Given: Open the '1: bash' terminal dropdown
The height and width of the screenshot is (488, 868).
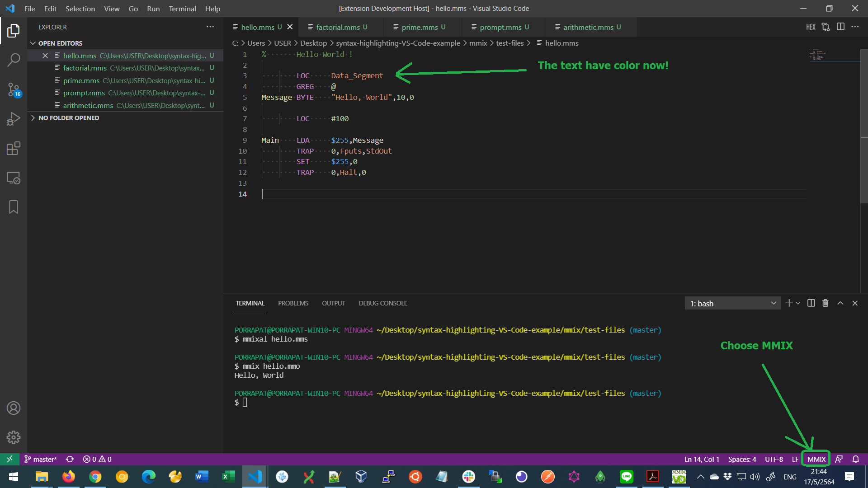Looking at the screenshot, I should tap(732, 304).
